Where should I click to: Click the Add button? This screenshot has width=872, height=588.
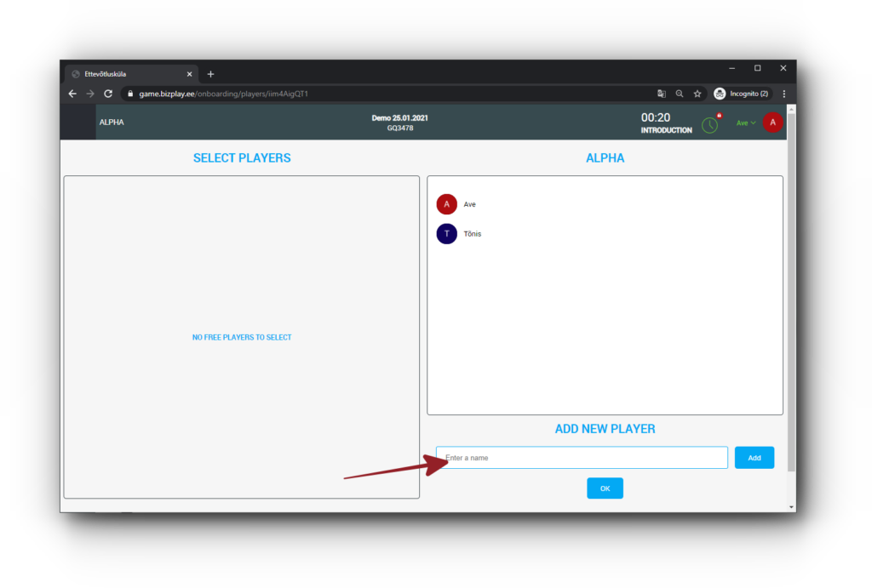(754, 458)
